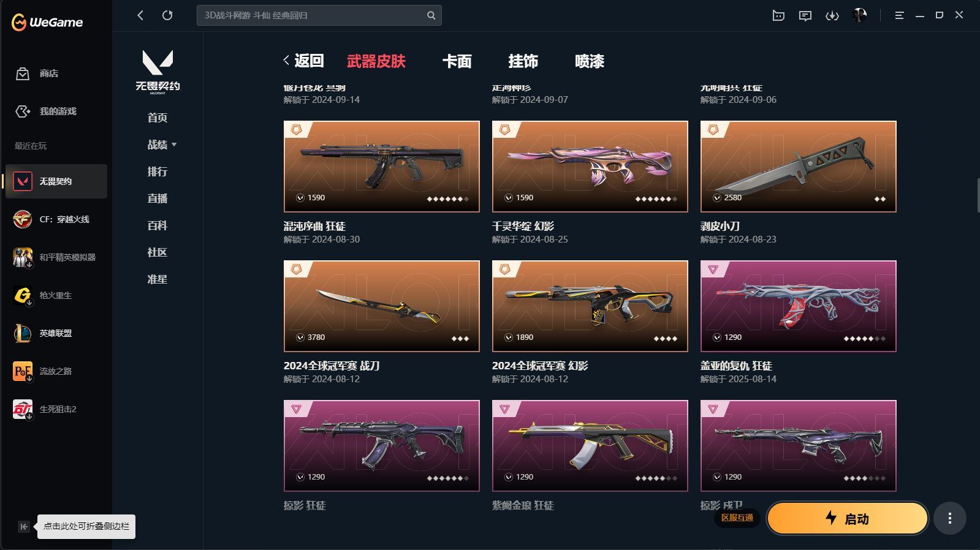
Task: Refresh the page with reload icon
Action: tap(167, 15)
